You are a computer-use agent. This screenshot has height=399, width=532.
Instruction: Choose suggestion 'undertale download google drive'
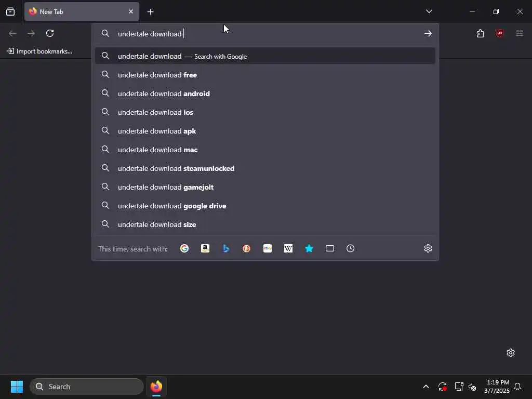click(x=265, y=206)
